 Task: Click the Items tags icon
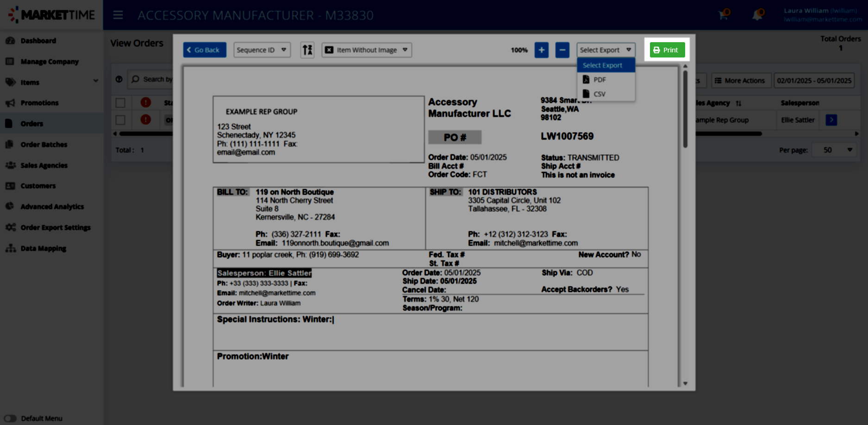10,82
